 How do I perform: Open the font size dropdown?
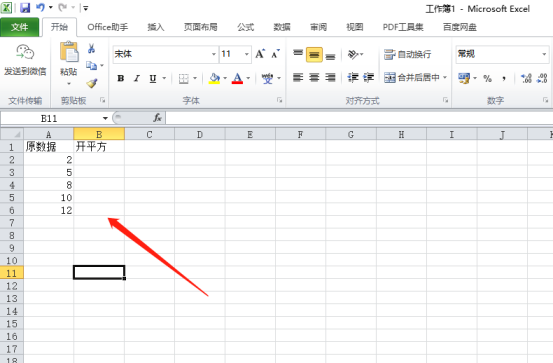click(247, 54)
